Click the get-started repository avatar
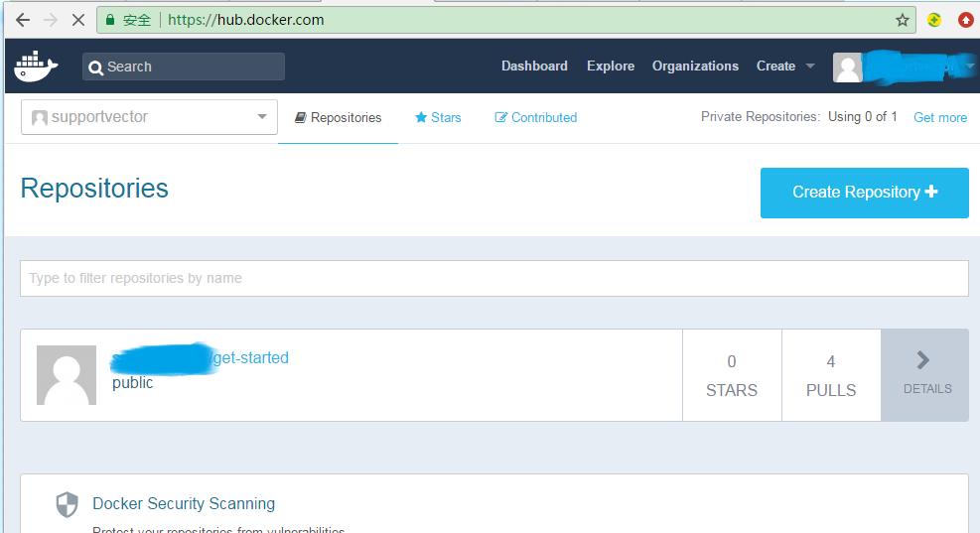Image resolution: width=980 pixels, height=533 pixels. point(67,375)
